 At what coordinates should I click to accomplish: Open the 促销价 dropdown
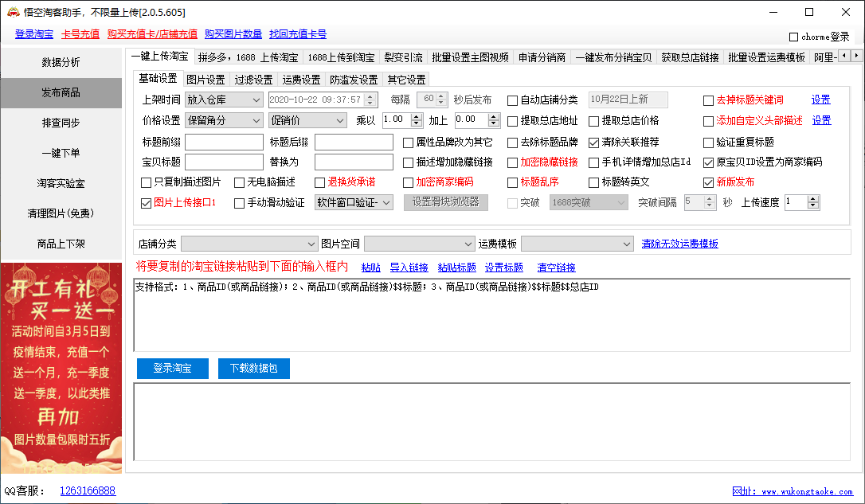(x=307, y=120)
